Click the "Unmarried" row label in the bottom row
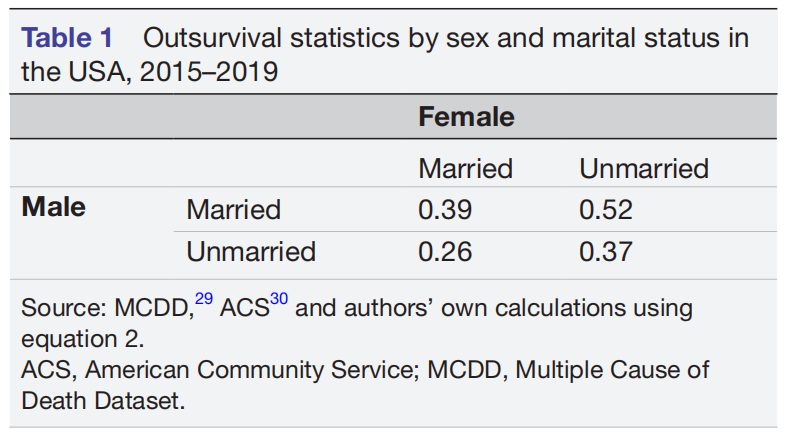Image resolution: width=790 pixels, height=443 pixels. tap(251, 251)
